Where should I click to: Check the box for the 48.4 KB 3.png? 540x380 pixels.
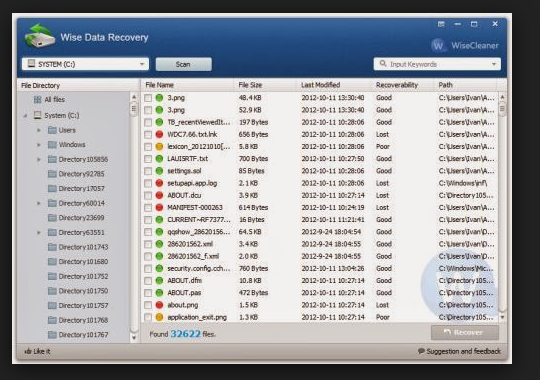(148, 98)
